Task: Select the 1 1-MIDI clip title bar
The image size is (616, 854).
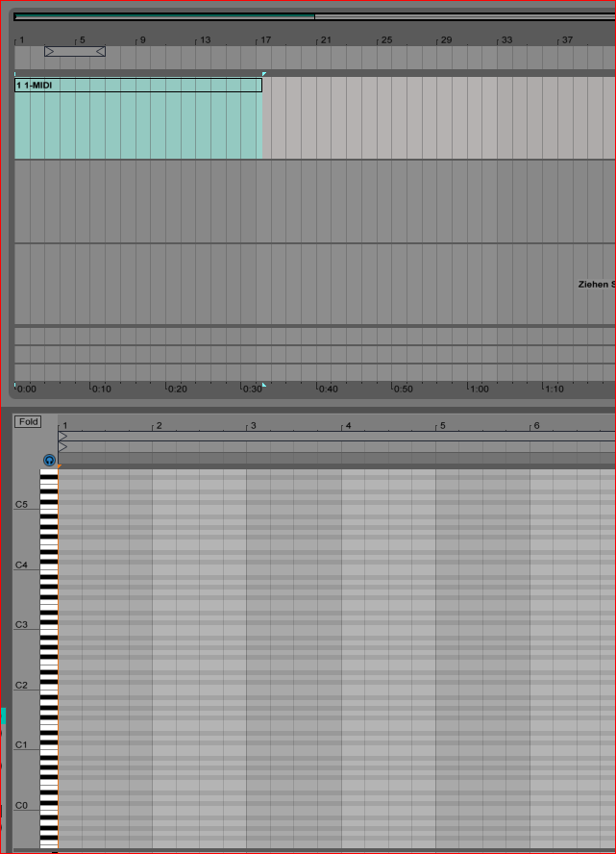Action: (138, 85)
